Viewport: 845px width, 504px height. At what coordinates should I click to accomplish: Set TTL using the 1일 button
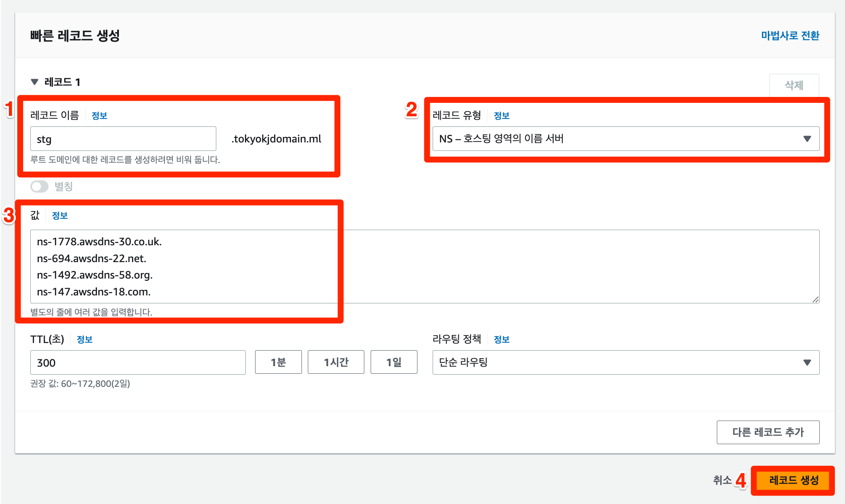coord(393,362)
